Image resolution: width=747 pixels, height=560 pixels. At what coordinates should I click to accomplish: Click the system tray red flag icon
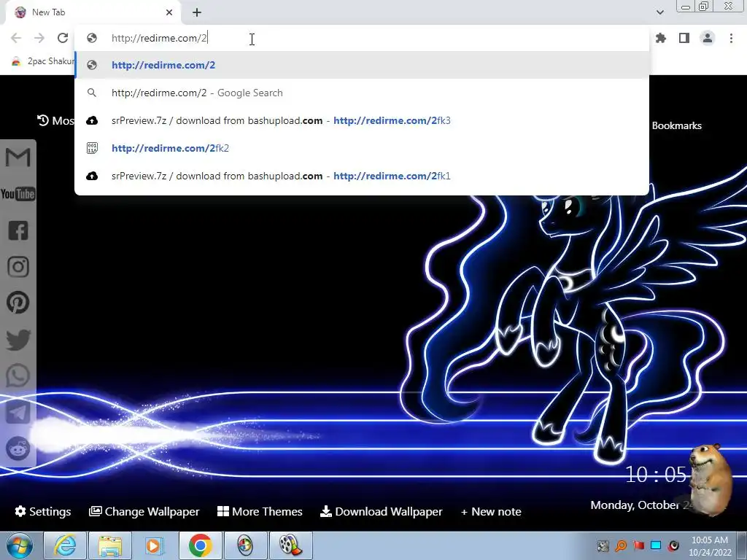638,545
